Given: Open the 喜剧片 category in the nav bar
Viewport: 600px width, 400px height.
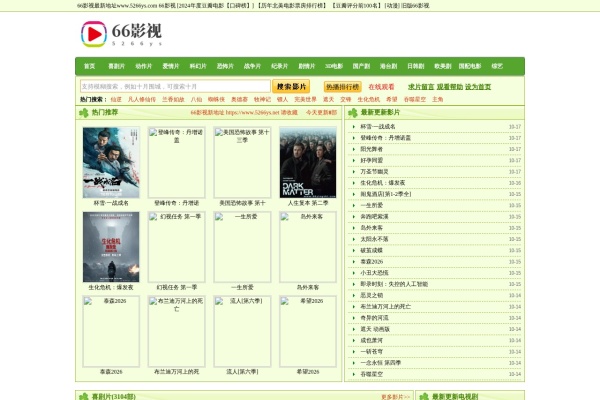Looking at the screenshot, I should (116, 66).
